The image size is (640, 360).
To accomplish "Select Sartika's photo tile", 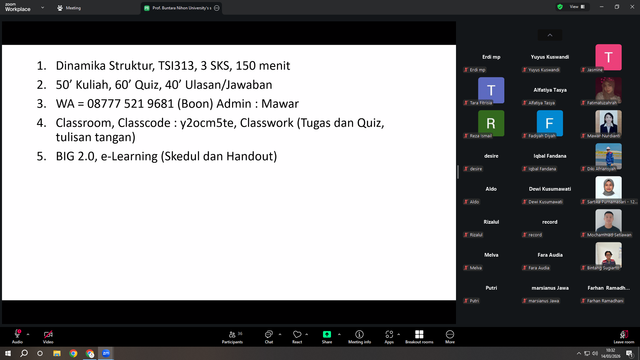I will [x=608, y=189].
